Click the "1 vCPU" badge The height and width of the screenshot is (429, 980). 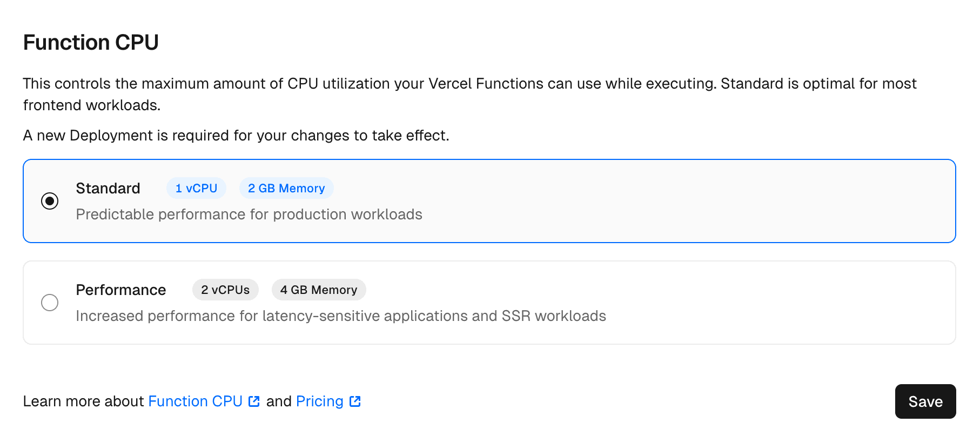click(196, 188)
